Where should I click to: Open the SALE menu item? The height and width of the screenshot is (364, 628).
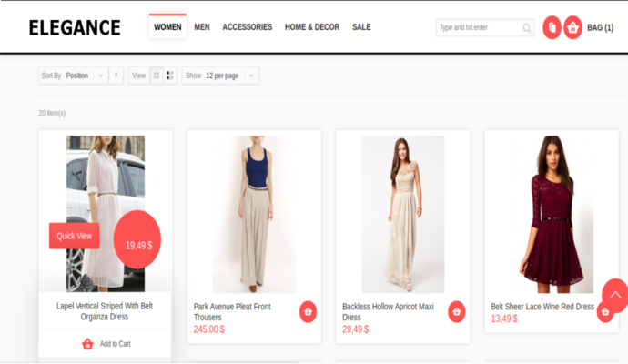click(361, 26)
